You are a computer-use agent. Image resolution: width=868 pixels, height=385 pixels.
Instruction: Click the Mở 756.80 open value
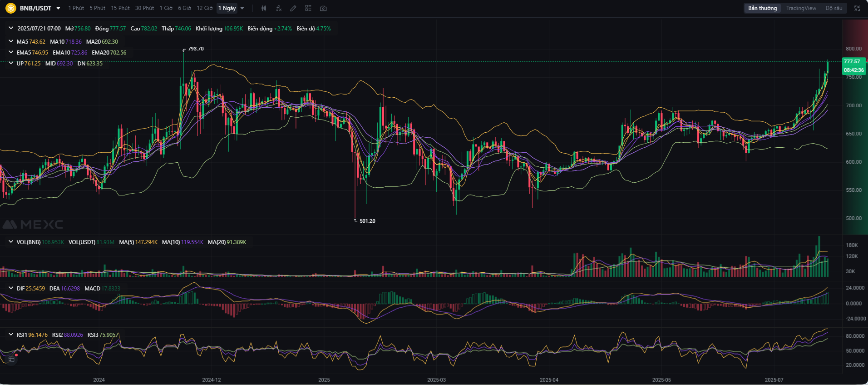coord(78,28)
